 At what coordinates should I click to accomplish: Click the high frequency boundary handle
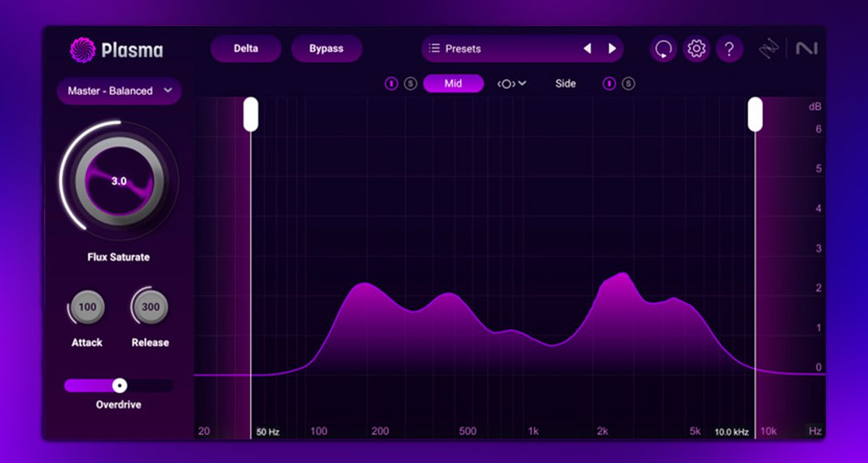pyautogui.click(x=755, y=114)
